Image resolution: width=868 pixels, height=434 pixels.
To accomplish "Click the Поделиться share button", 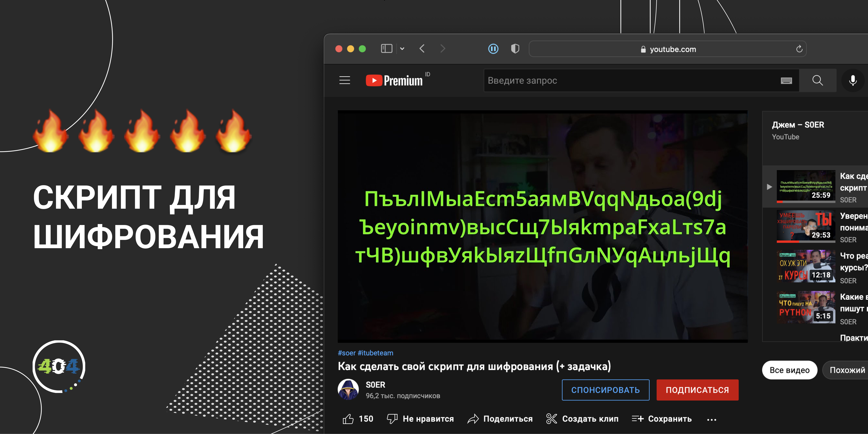I will tap(500, 419).
